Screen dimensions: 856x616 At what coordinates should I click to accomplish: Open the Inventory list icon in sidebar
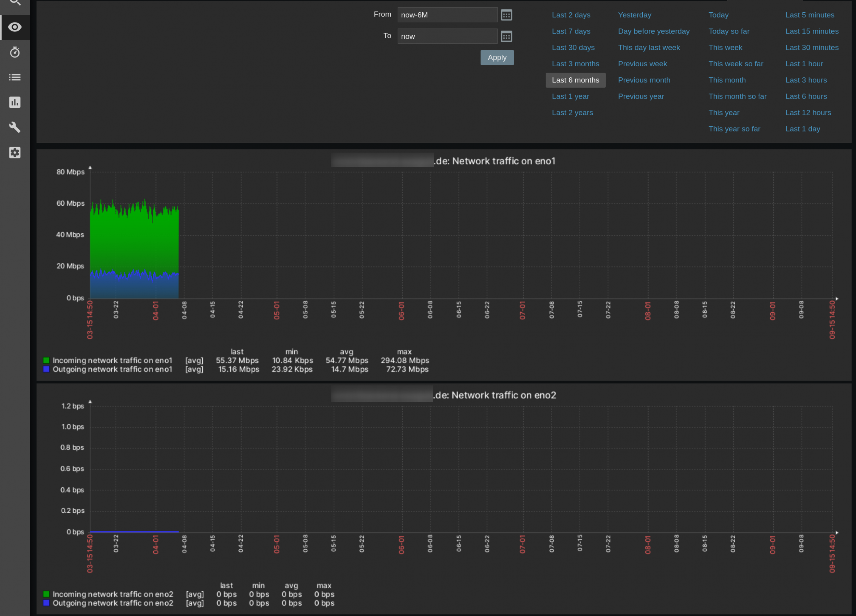[15, 77]
